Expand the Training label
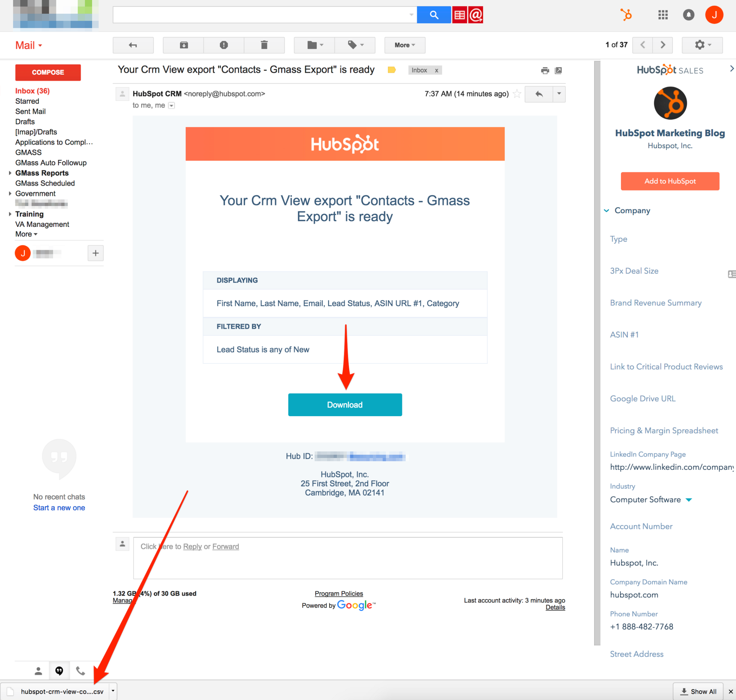Image resolution: width=736 pixels, height=700 pixels. pos(10,214)
